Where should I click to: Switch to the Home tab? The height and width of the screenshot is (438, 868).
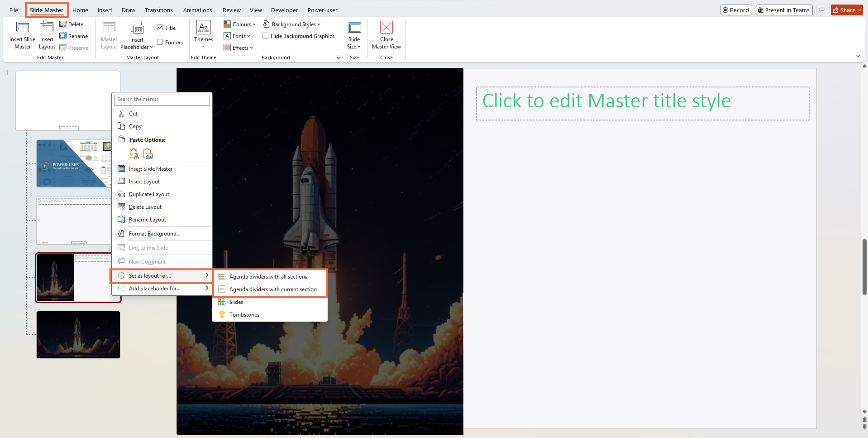[80, 10]
